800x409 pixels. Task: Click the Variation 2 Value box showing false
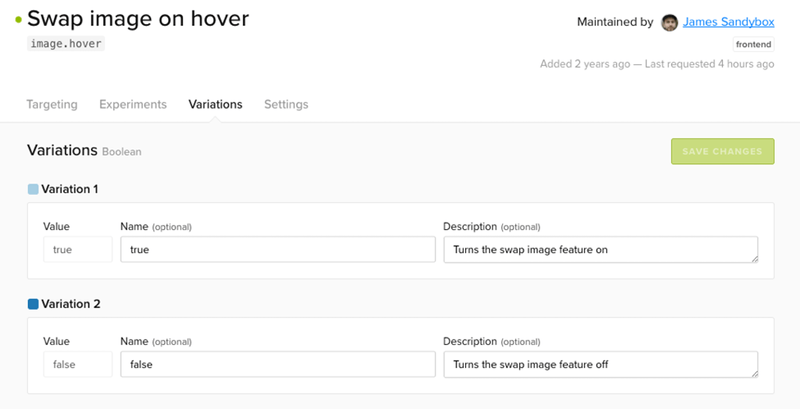click(x=77, y=364)
